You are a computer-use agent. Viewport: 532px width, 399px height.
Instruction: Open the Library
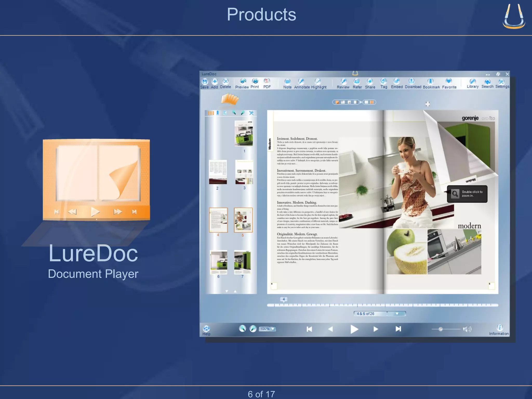coord(473,81)
